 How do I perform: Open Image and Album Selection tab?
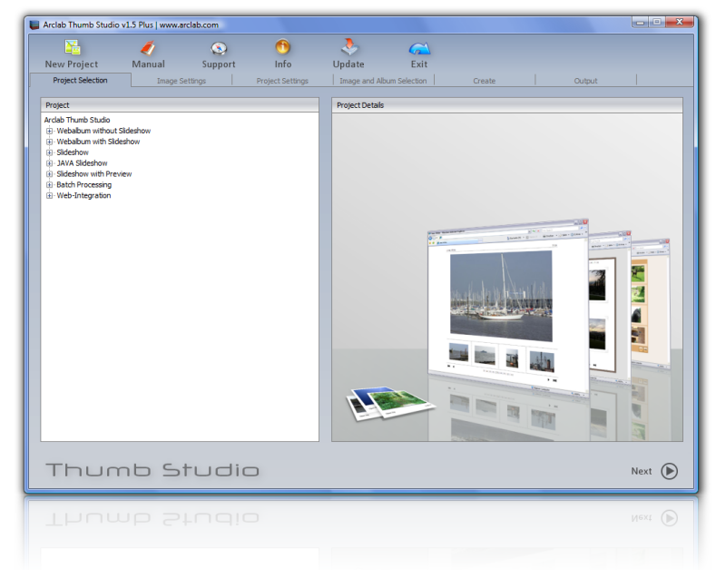pos(383,81)
